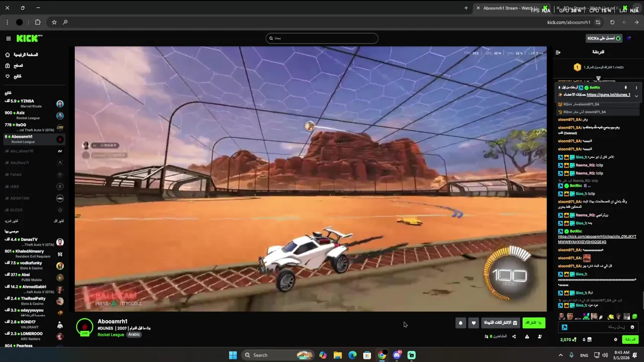Open the browser three-dot menu
Image resolution: width=644 pixels, height=362 pixels.
7,22
